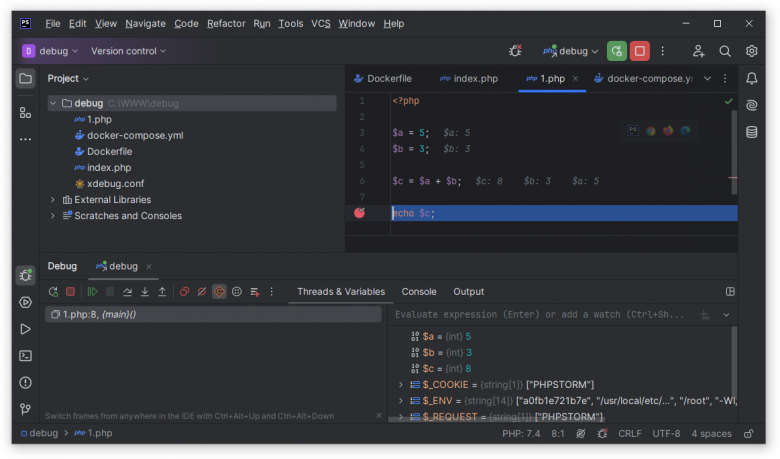Show more tool windows ellipsis
Viewport: 780px width, 459px height.
25,140
